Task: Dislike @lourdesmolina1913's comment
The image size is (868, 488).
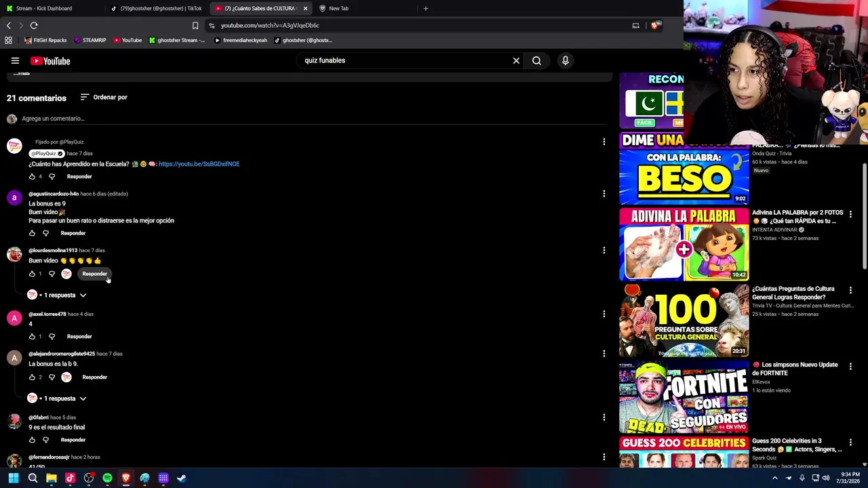Action: pos(52,274)
